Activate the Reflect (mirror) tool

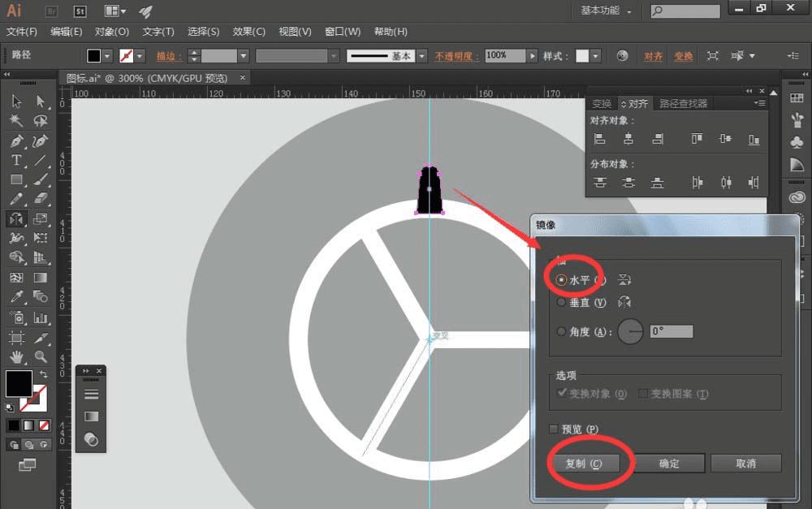tap(16, 218)
